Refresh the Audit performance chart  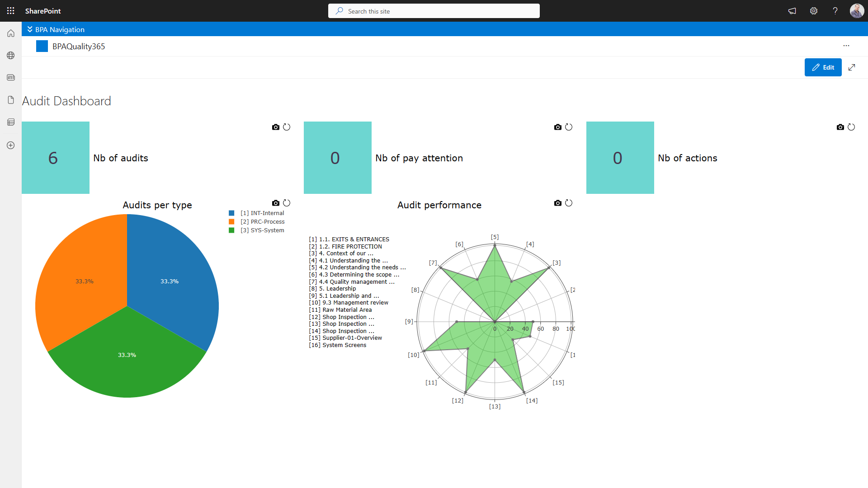[x=569, y=203]
